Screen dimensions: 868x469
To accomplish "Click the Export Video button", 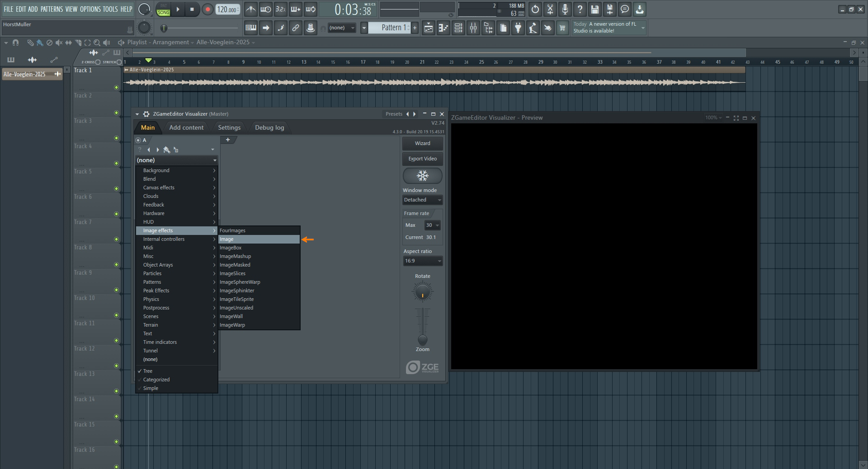I will click(423, 159).
